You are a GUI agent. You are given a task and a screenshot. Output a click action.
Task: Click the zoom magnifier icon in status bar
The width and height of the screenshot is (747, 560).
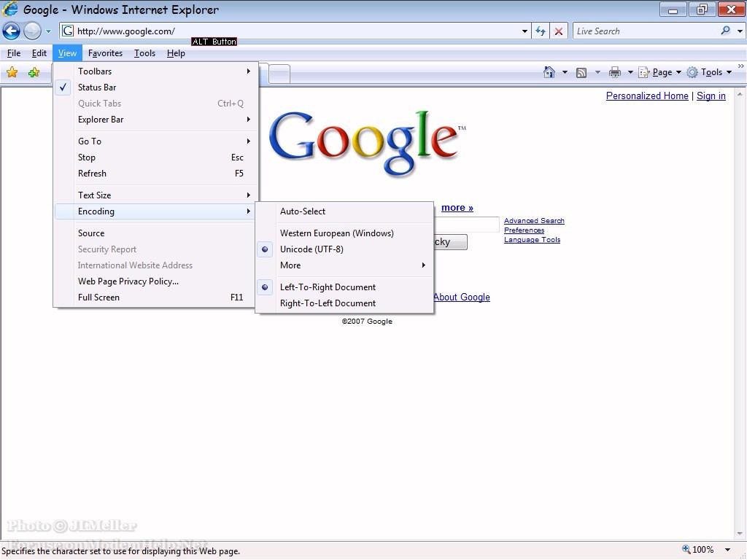(x=686, y=549)
